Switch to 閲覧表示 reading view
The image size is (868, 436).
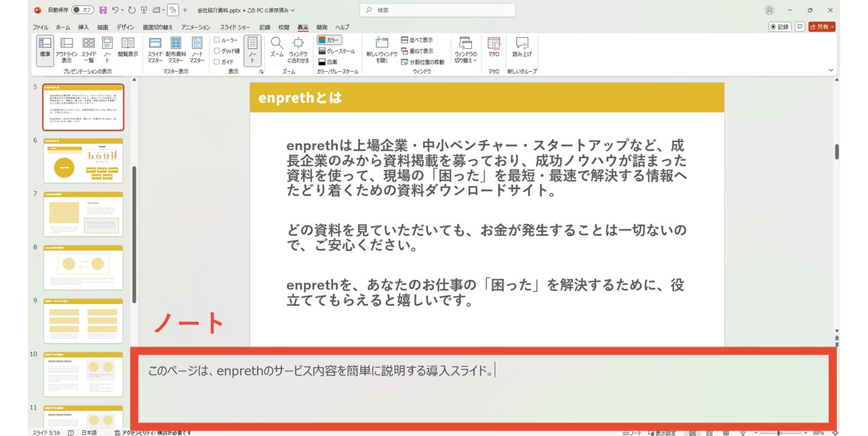127,47
